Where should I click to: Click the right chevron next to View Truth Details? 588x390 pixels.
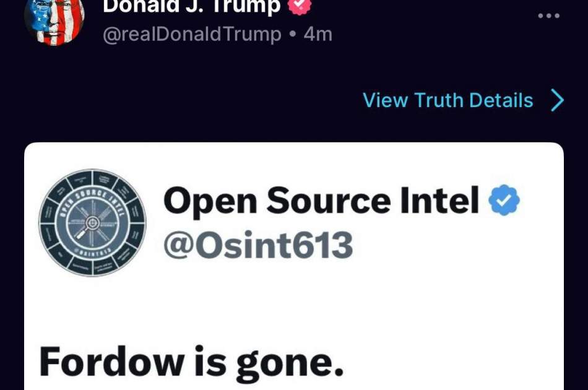(557, 100)
